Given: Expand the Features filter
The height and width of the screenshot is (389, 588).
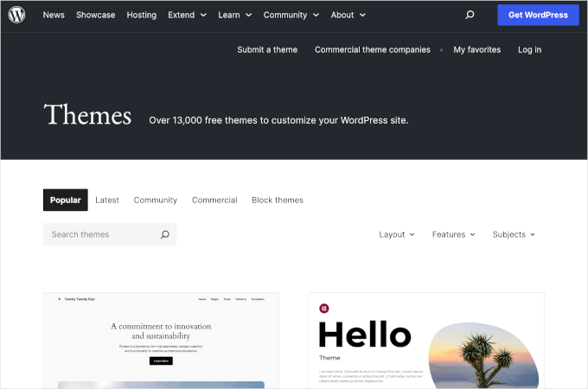Looking at the screenshot, I should click(453, 234).
